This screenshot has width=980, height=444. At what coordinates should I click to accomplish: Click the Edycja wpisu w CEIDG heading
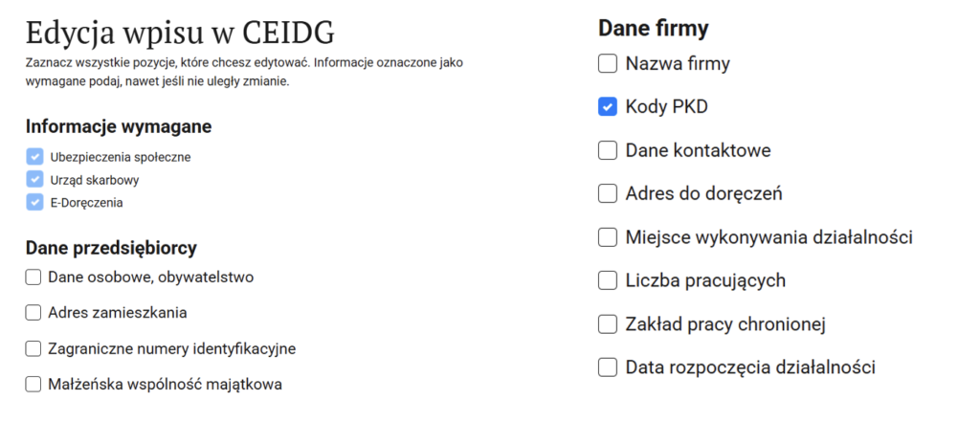pyautogui.click(x=180, y=33)
